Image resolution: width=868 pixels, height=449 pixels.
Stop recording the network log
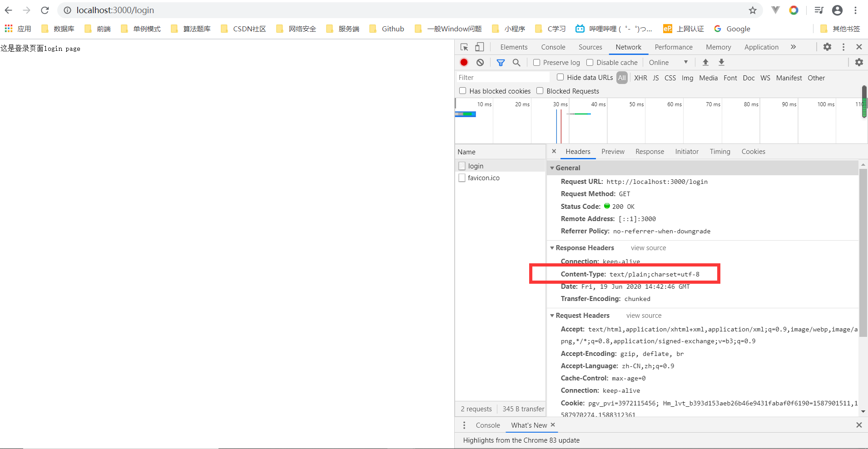pos(464,62)
